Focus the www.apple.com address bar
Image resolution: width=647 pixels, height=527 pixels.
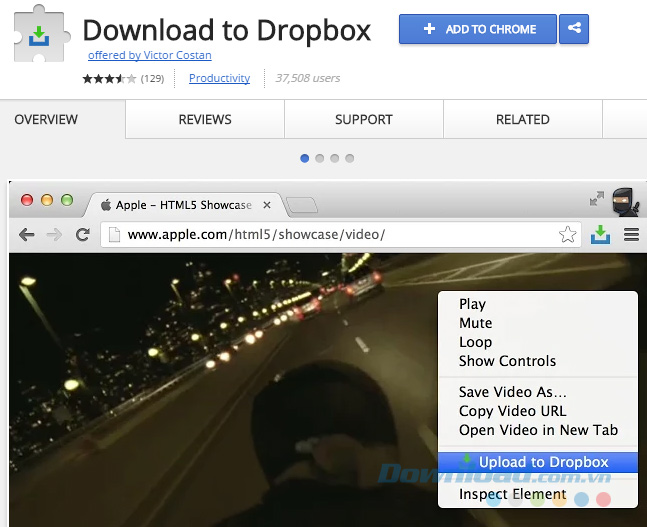coord(340,234)
